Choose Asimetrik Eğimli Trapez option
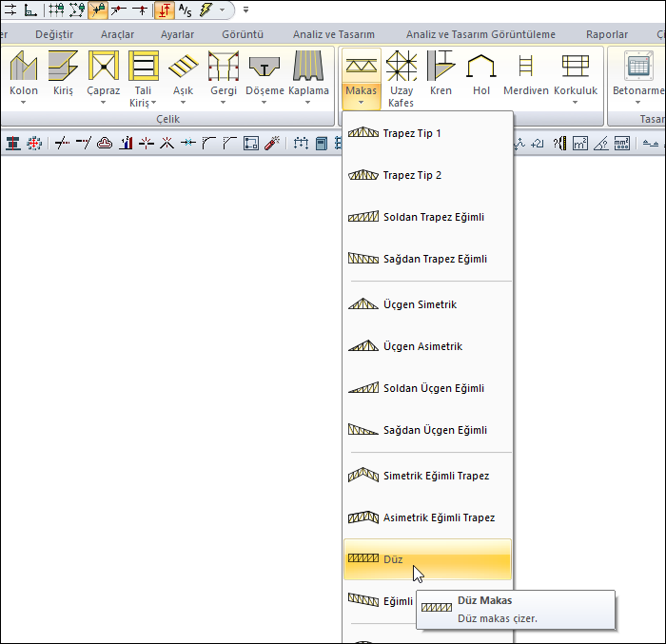The width and height of the screenshot is (666, 644). 439,517
